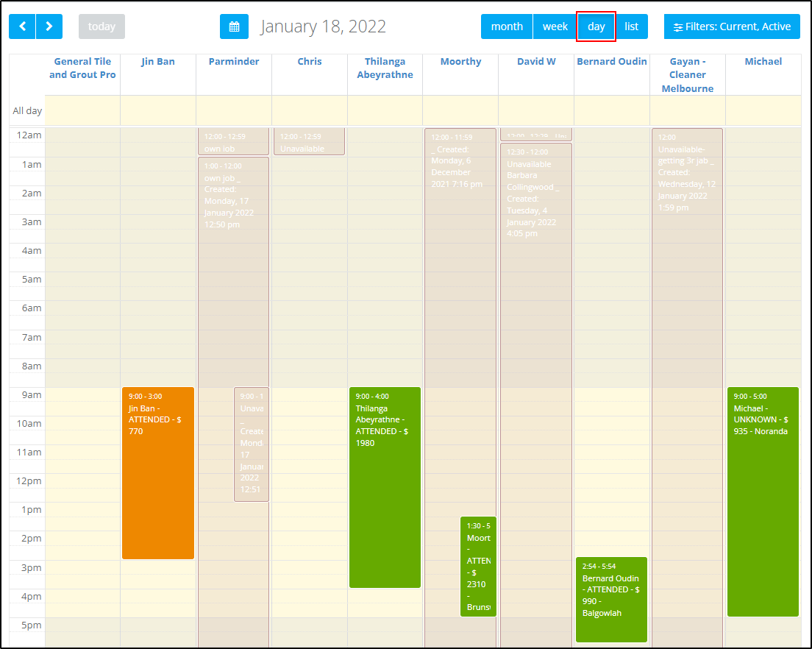
Task: Open Gayan - Cleaner Melbourne header link
Action: pyautogui.click(x=687, y=74)
